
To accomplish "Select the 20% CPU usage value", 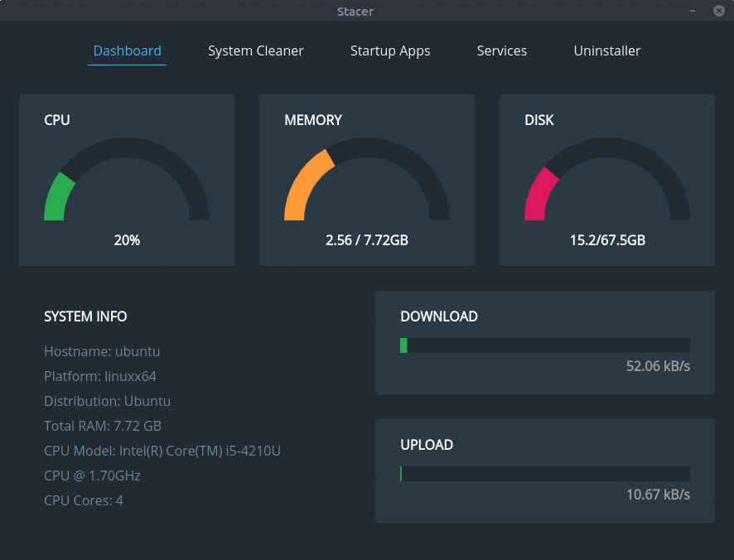I will [x=127, y=240].
